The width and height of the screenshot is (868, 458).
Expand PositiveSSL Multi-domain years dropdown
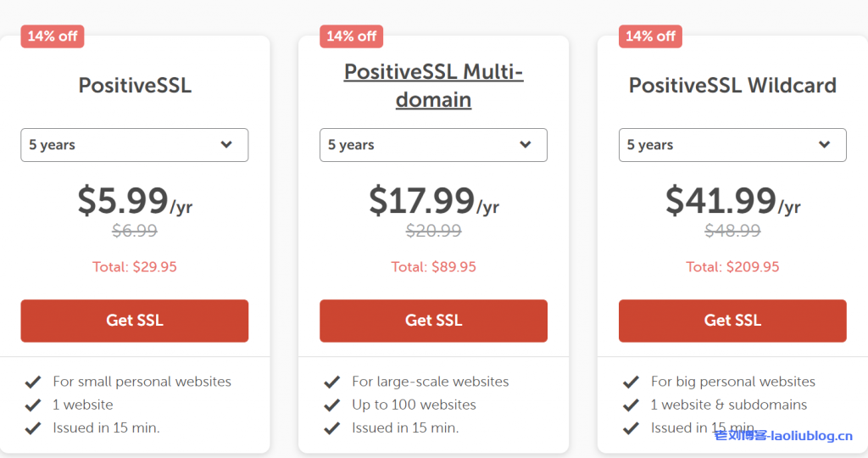point(433,145)
